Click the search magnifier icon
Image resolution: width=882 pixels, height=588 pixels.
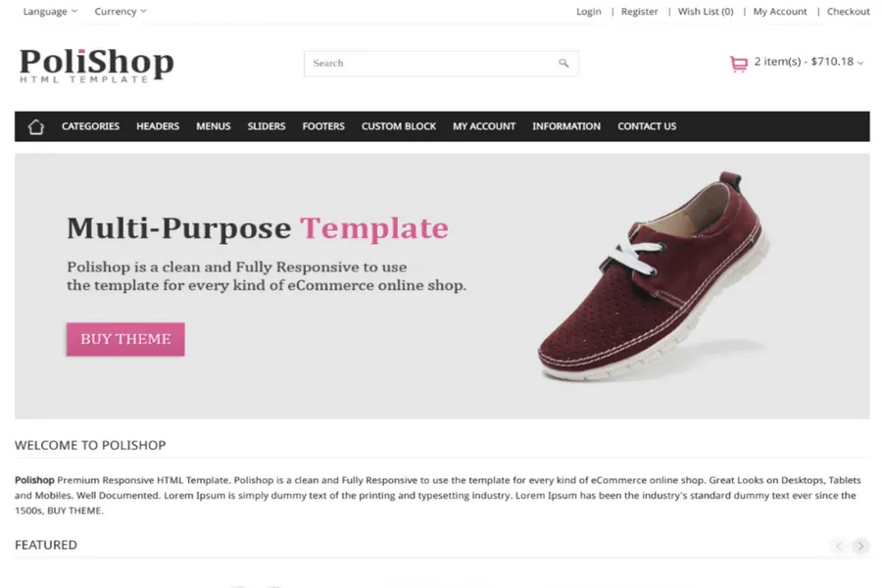point(563,64)
